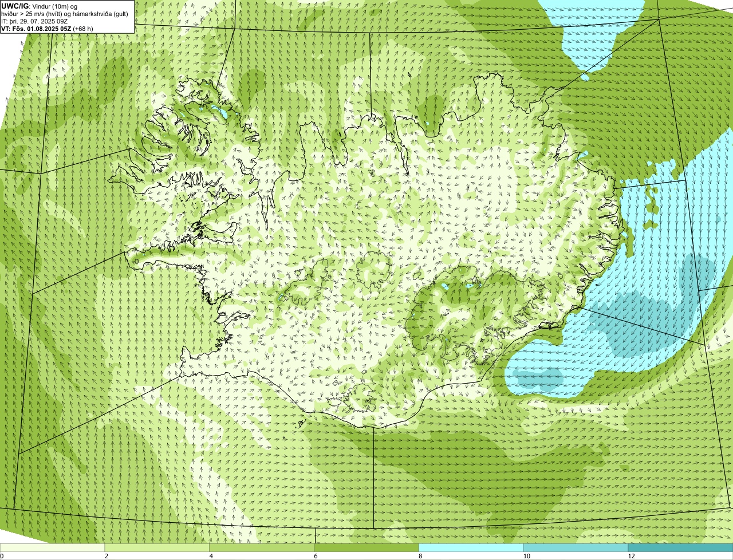The width and height of the screenshot is (733, 560).
Task: Click the 2–4 m/s legend color segment
Action: click(157, 547)
